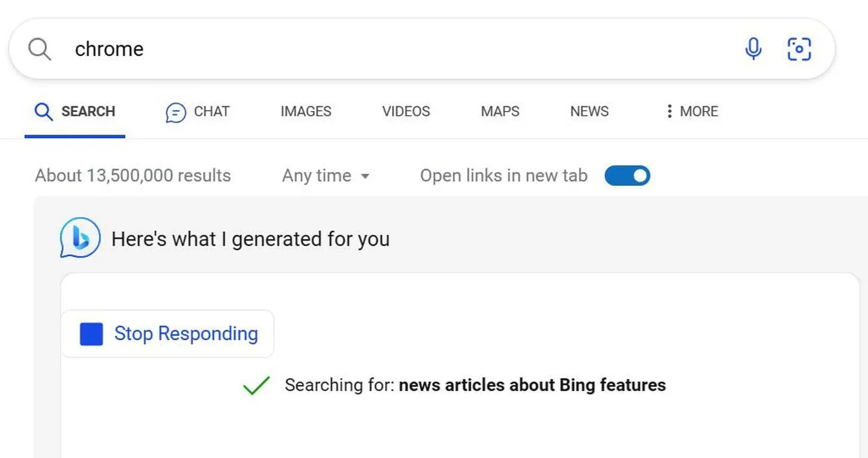
Task: Click the Searching for news articles text
Action: pyautogui.click(x=475, y=385)
